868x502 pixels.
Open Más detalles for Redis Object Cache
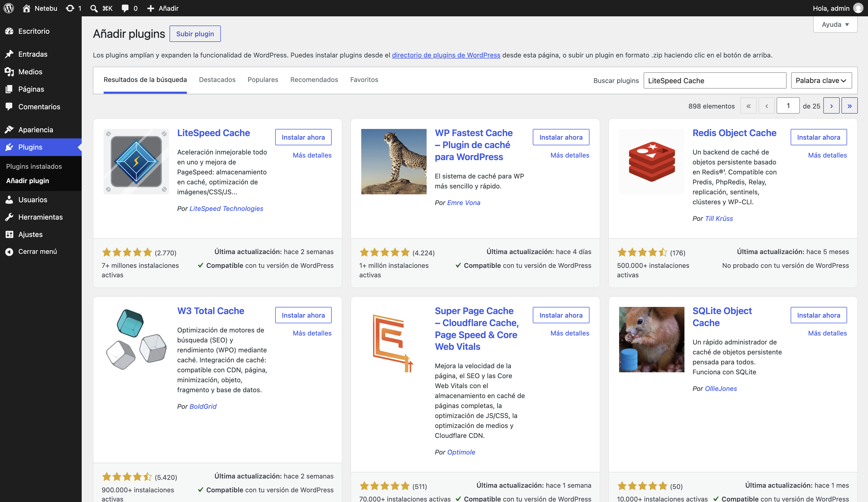827,155
